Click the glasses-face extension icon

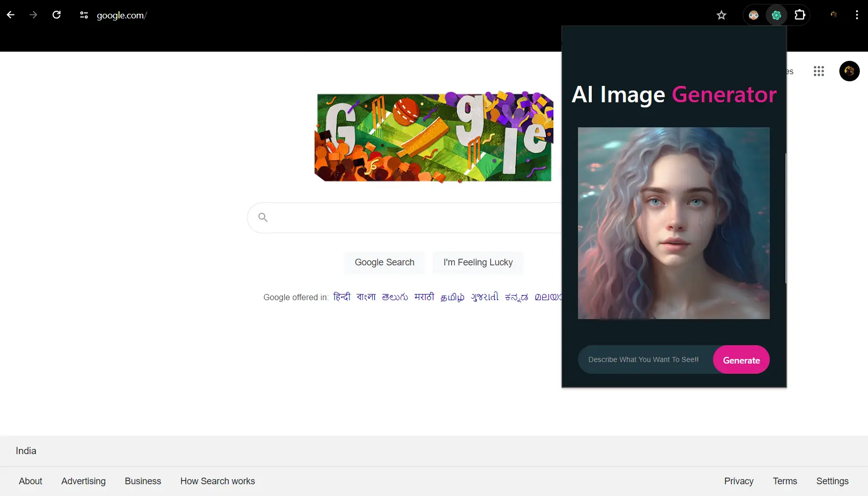(x=753, y=15)
